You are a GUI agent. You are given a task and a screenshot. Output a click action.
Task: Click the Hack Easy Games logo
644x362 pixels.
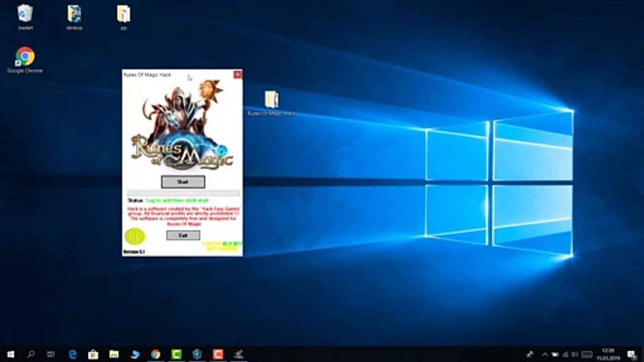point(222,246)
